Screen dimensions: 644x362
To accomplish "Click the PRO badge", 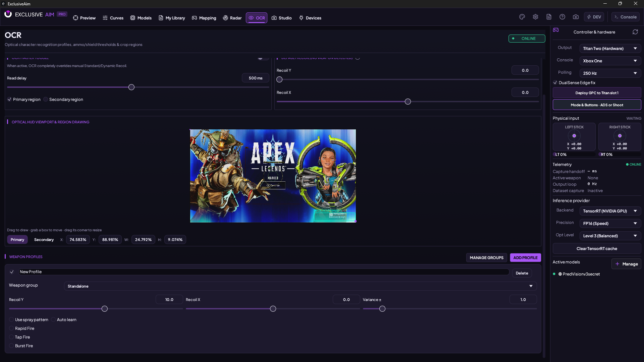I will pos(62,14).
